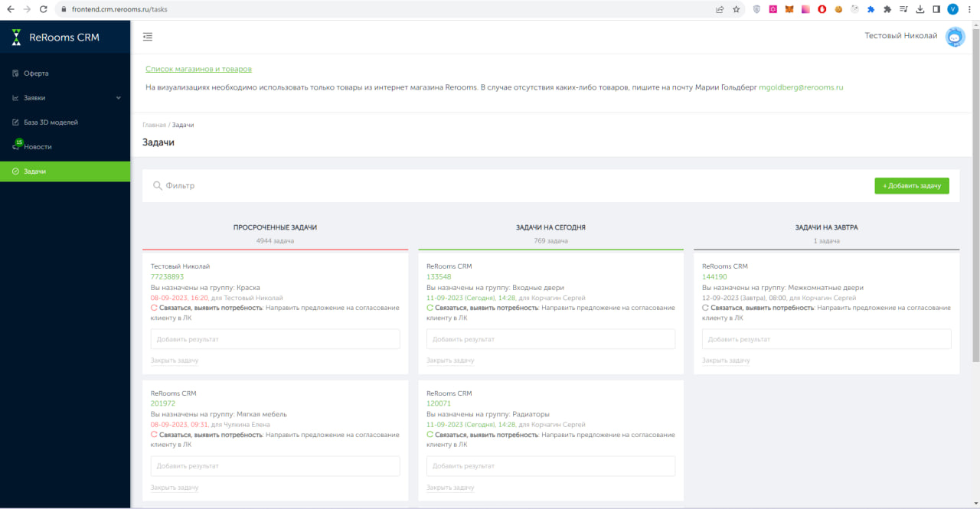
Task: Click Закрыть задачу under task 144190
Action: click(726, 360)
